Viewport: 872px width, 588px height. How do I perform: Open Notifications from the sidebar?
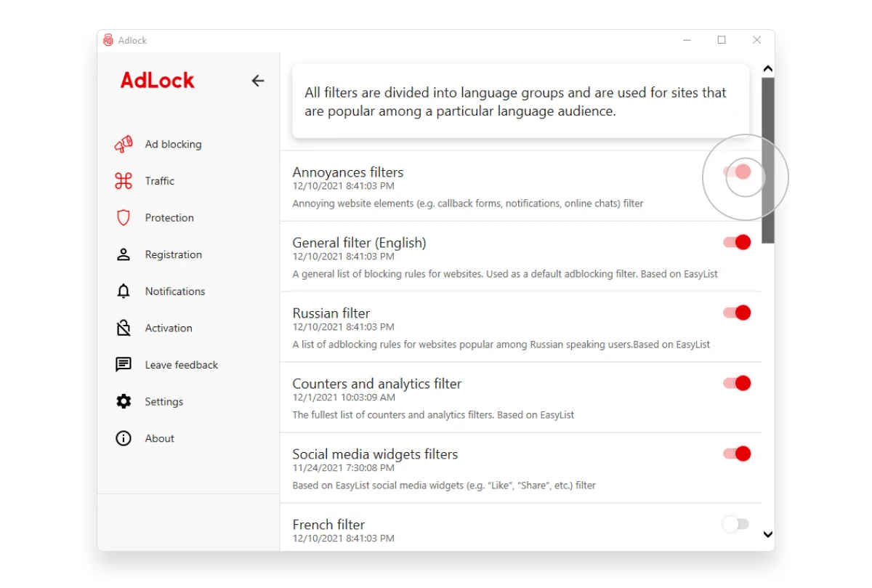click(175, 291)
